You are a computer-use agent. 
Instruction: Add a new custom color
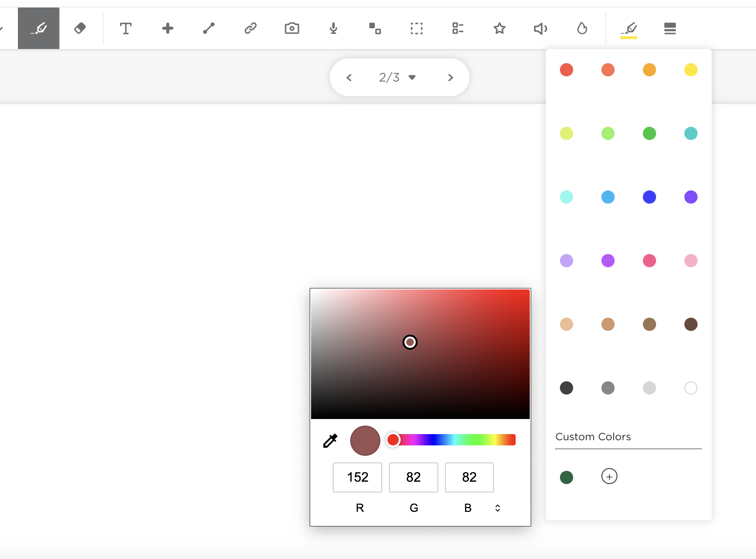tap(609, 477)
